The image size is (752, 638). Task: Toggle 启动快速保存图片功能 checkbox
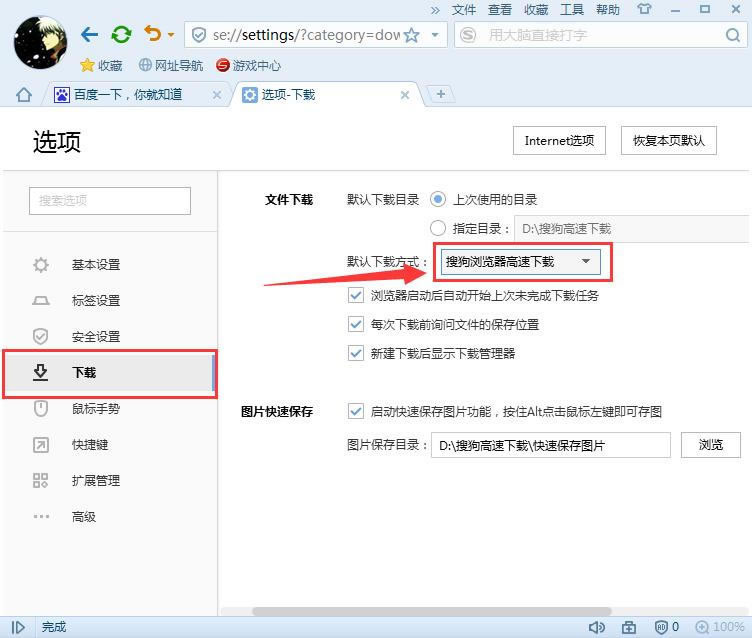pyautogui.click(x=355, y=412)
